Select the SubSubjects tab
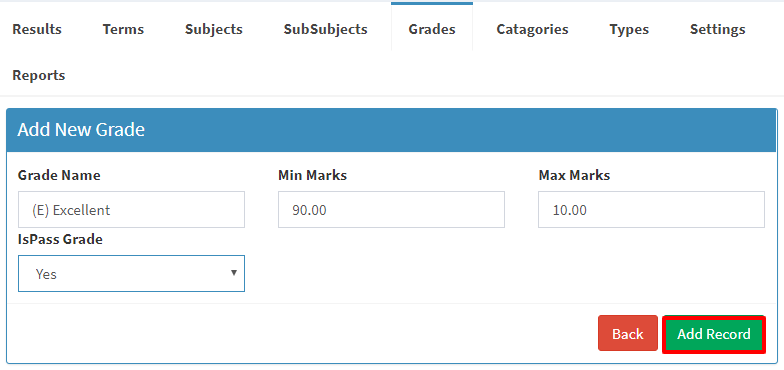 click(326, 29)
